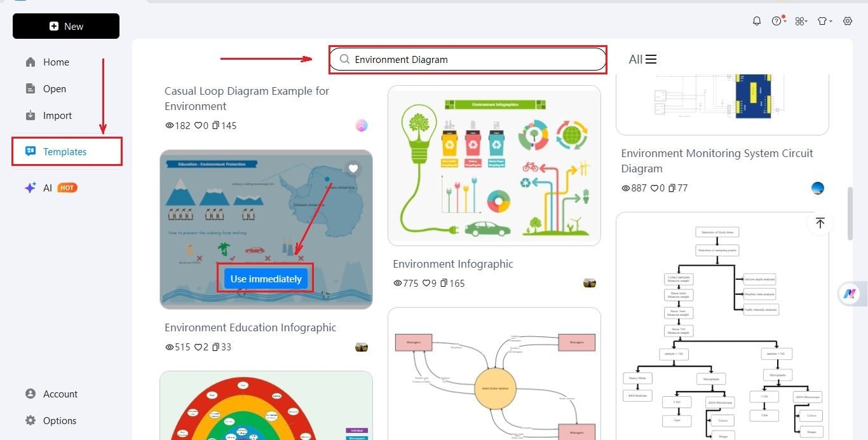Open the AI section with HOT badge
Image resolution: width=868 pixels, height=440 pixels.
pos(47,188)
